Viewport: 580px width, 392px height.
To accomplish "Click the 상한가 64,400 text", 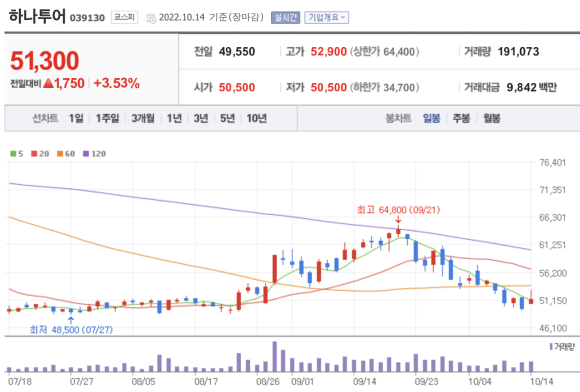I will point(385,51).
